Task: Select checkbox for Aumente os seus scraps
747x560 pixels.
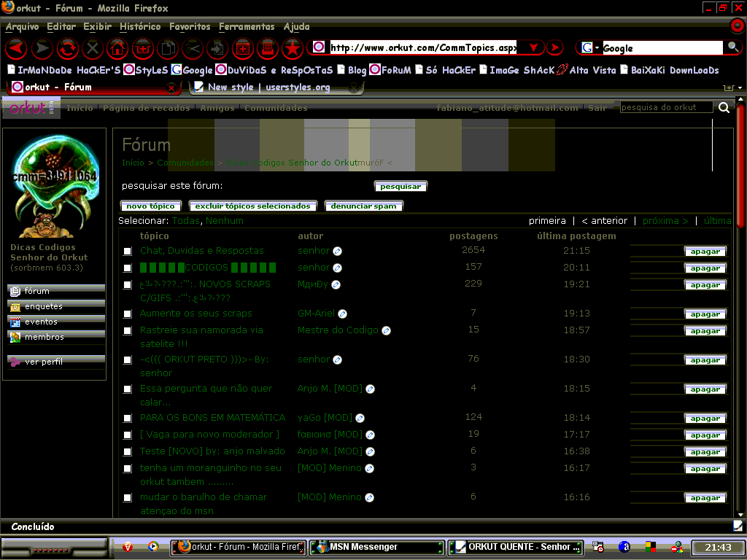Action: point(127,314)
